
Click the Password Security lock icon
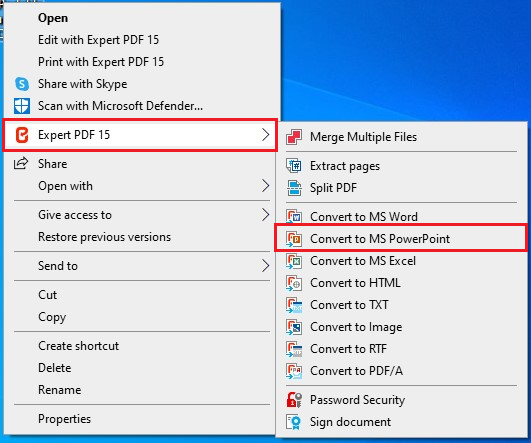click(294, 400)
